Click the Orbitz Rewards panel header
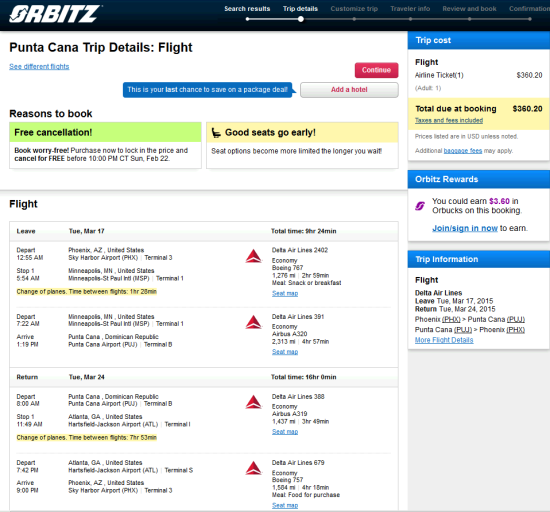550x512 pixels. [x=479, y=179]
